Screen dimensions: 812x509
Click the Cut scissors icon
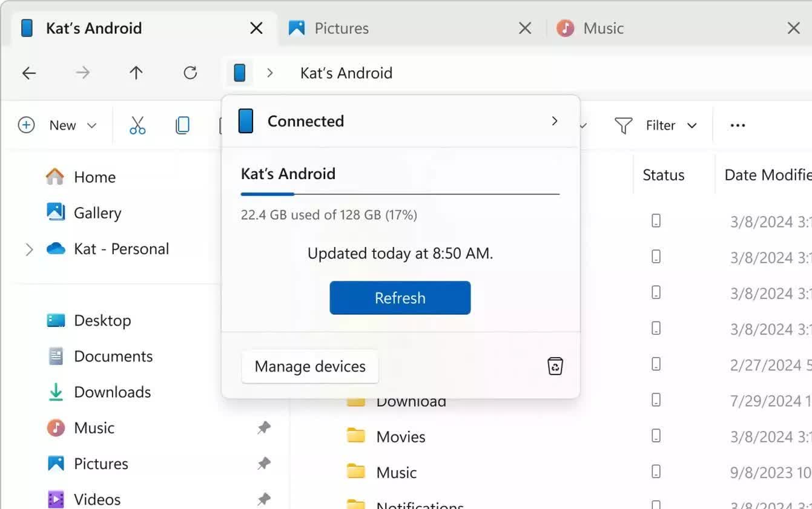click(x=137, y=125)
